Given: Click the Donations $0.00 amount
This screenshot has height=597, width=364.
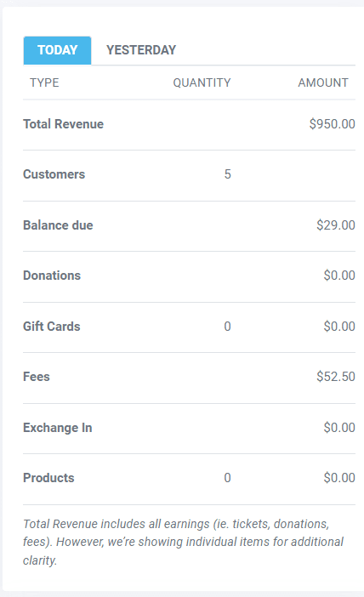Looking at the screenshot, I should pyautogui.click(x=339, y=276).
